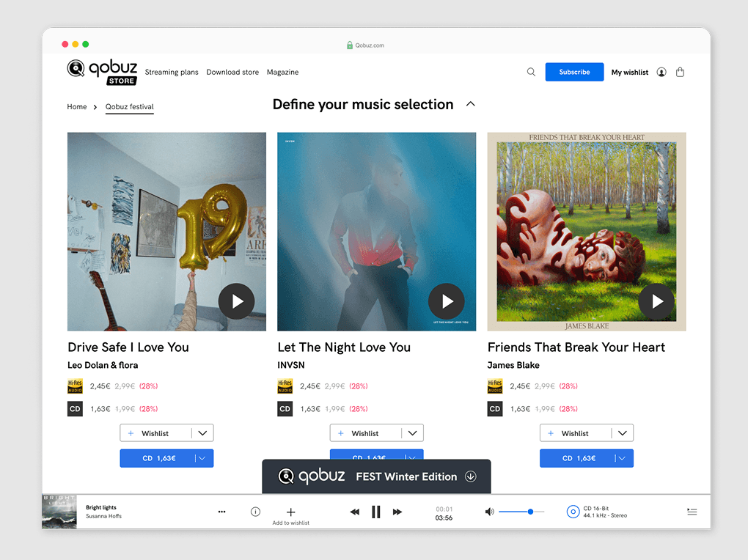The image size is (748, 560).
Task: Open Magazine menu
Action: 282,72
